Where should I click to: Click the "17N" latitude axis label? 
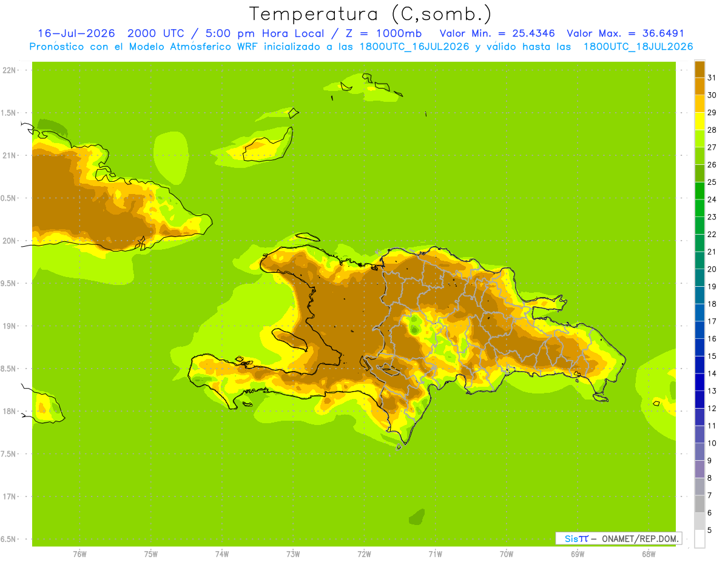[x=10, y=497]
